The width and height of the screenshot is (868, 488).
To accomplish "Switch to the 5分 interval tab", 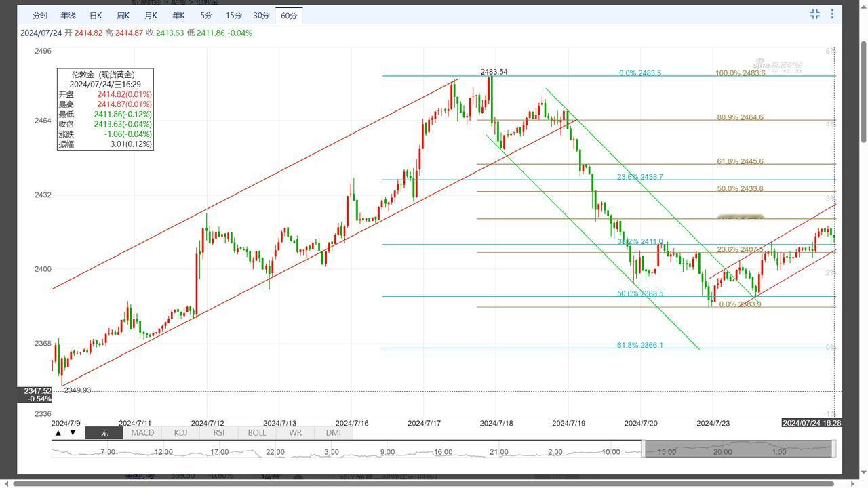I will point(206,15).
